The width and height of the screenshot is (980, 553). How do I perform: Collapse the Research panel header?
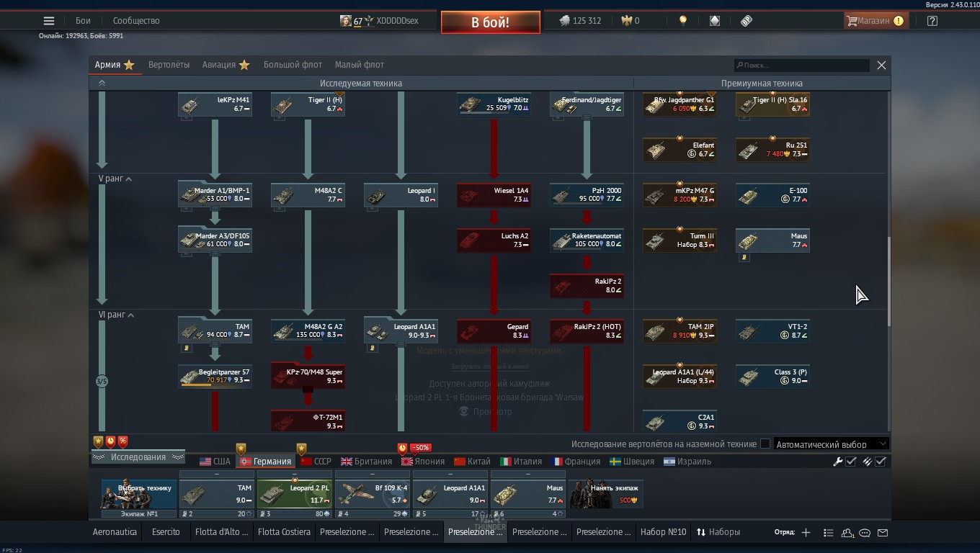point(138,457)
